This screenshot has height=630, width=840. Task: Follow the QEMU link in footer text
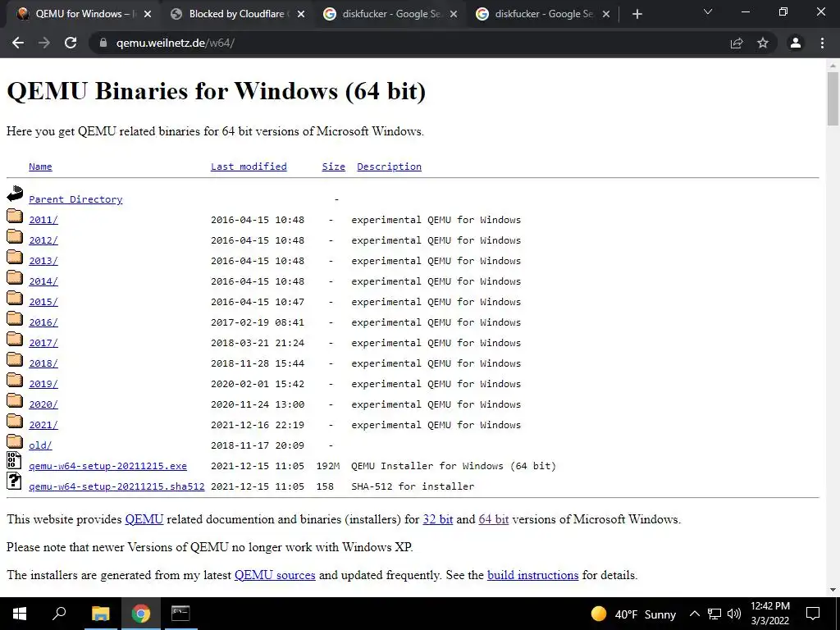[x=144, y=519]
